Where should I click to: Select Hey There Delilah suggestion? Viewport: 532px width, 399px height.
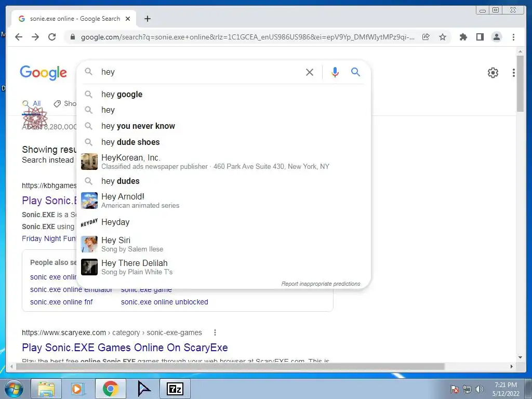(223, 267)
